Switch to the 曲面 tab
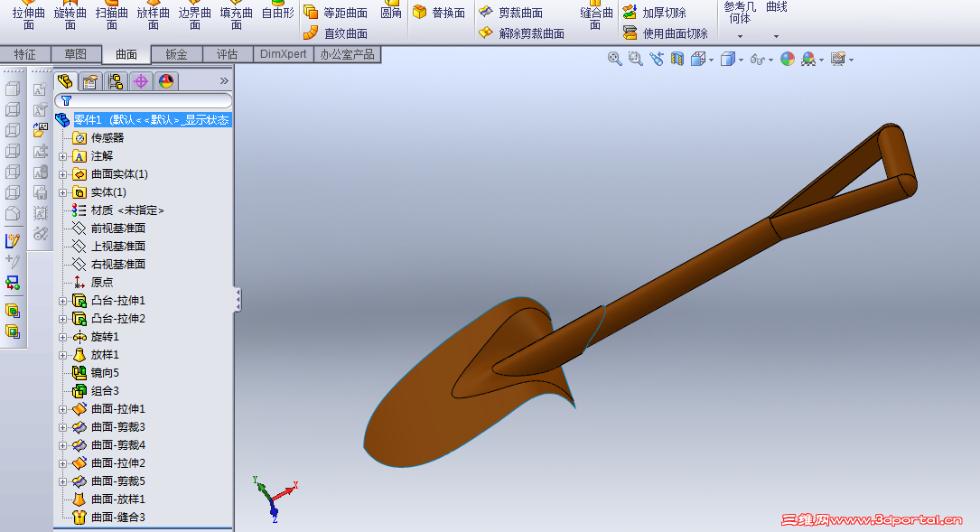980x532 pixels. click(x=126, y=54)
